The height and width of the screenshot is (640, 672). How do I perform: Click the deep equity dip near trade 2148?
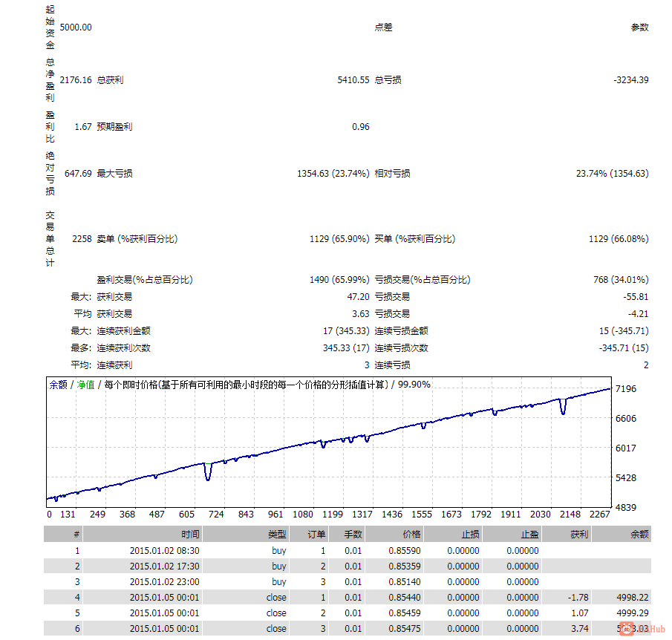click(563, 407)
